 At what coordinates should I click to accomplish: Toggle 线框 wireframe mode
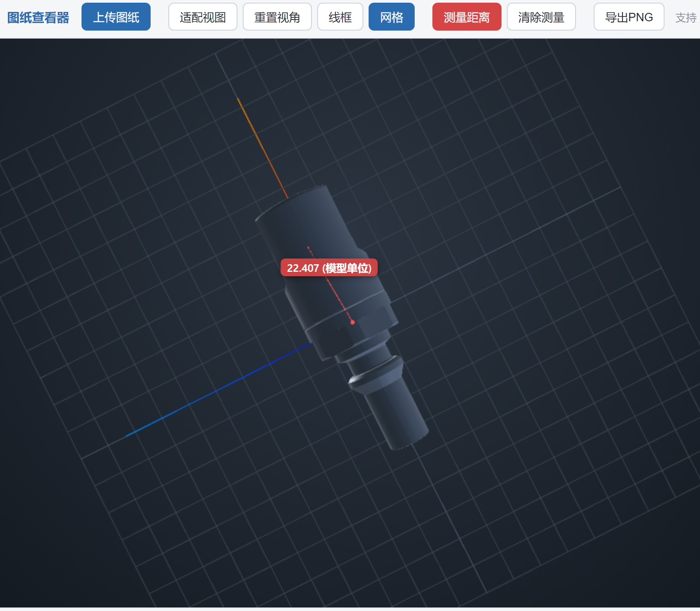tap(340, 17)
